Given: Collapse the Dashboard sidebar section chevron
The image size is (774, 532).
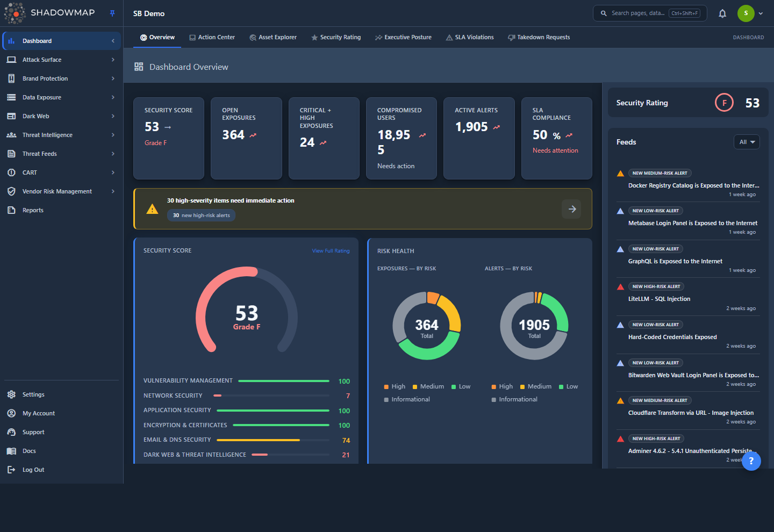Looking at the screenshot, I should [x=113, y=41].
